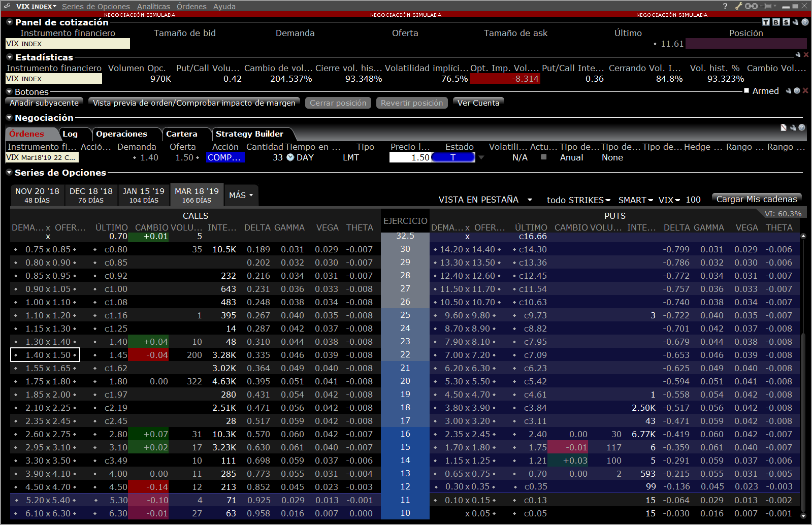Click the limit price field showing 1.50

point(410,157)
